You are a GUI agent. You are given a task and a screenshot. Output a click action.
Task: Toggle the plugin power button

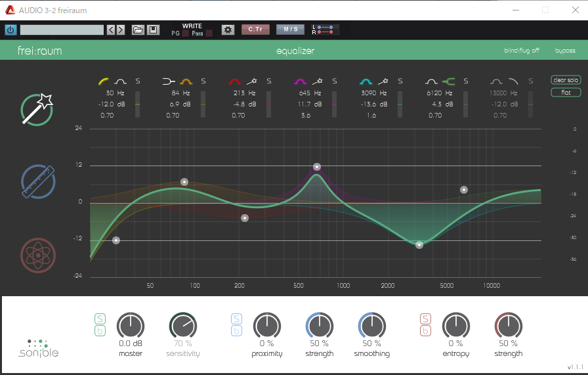(10, 30)
